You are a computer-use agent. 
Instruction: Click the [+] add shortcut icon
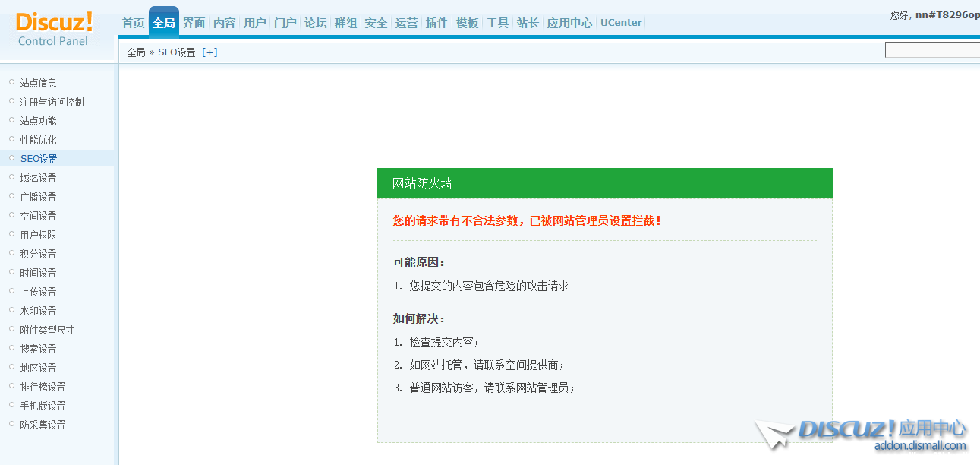[x=210, y=52]
